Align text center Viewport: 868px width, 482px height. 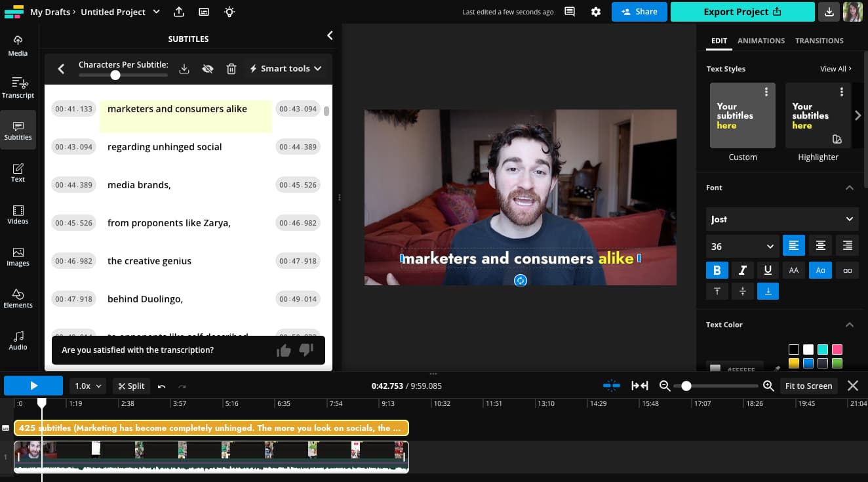(821, 246)
